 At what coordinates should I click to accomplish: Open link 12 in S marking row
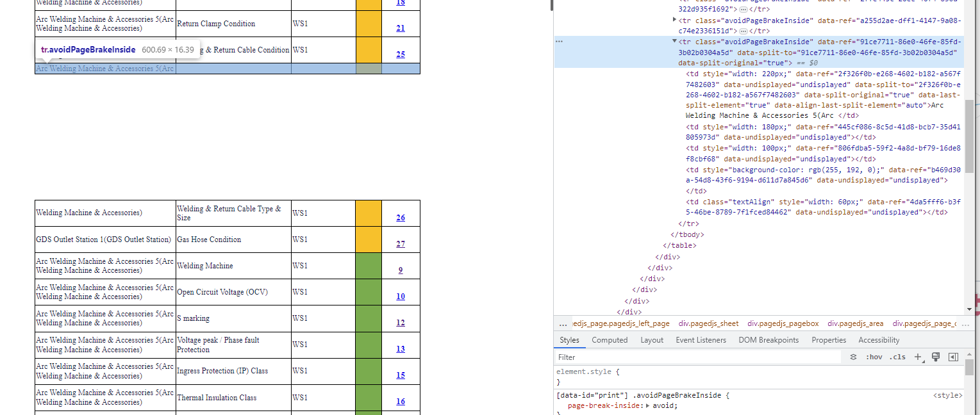[x=401, y=323]
